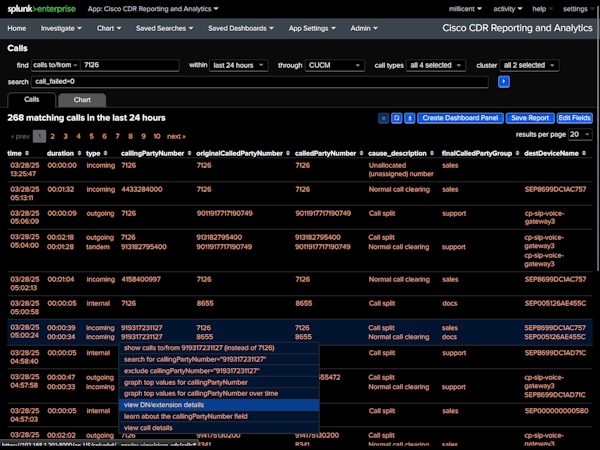
Task: Click the 'next »' pagination link
Action: [176, 136]
